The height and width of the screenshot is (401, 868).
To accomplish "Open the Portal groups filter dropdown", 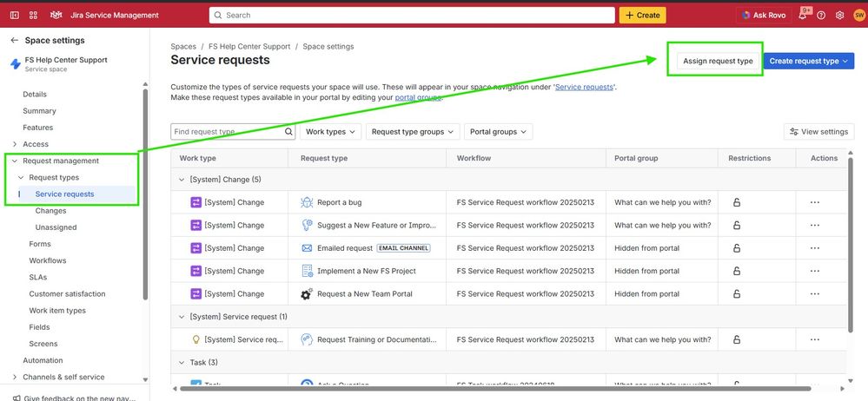I will (x=498, y=132).
